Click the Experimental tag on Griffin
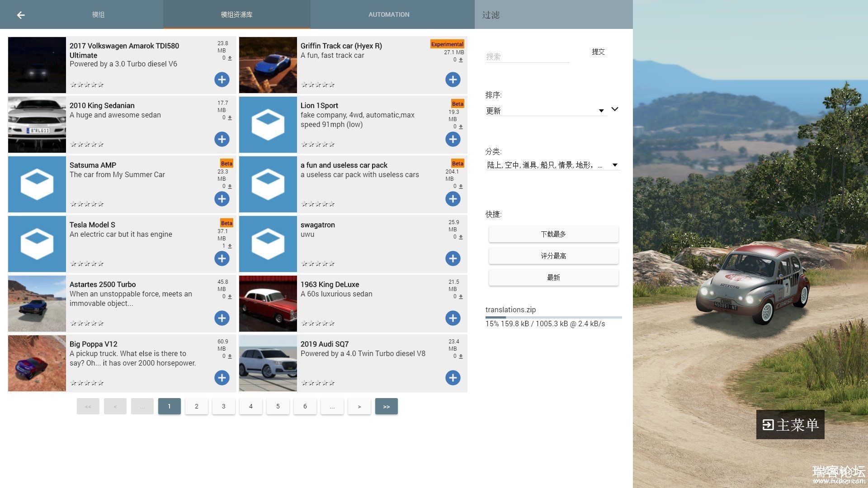Viewport: 868px width, 488px height. tap(447, 44)
